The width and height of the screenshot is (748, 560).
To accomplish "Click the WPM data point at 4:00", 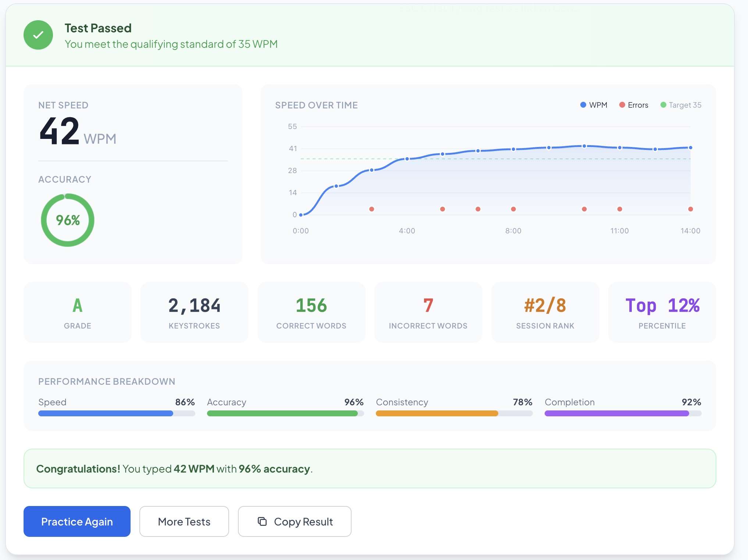I will 407,159.
